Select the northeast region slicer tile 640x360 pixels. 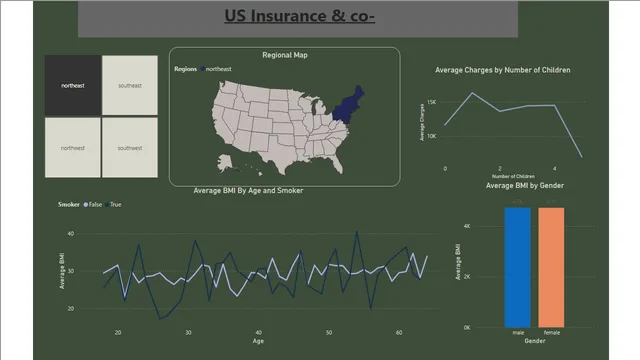point(73,85)
